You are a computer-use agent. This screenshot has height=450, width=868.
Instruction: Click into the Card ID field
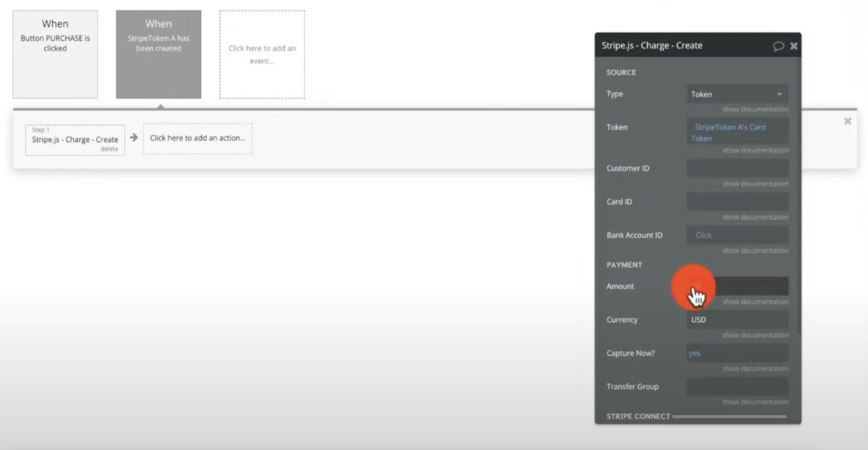737,201
